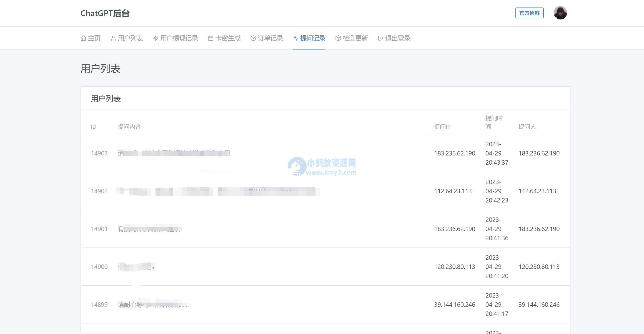The image size is (644, 334).
Task: Click the 提问时间 column header
Action: click(x=494, y=122)
